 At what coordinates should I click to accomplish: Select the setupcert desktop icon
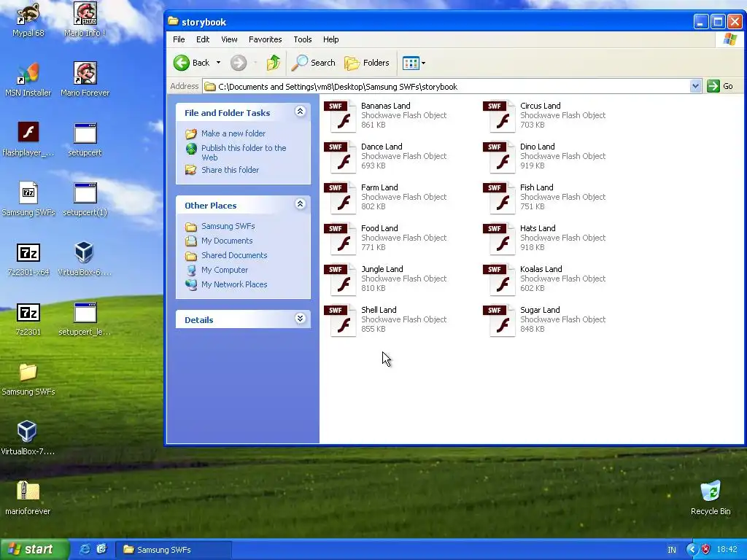pyautogui.click(x=85, y=139)
